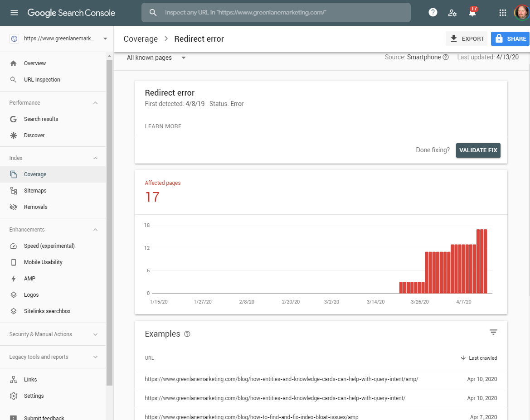Click the Source Smartphone info icon

point(446,57)
